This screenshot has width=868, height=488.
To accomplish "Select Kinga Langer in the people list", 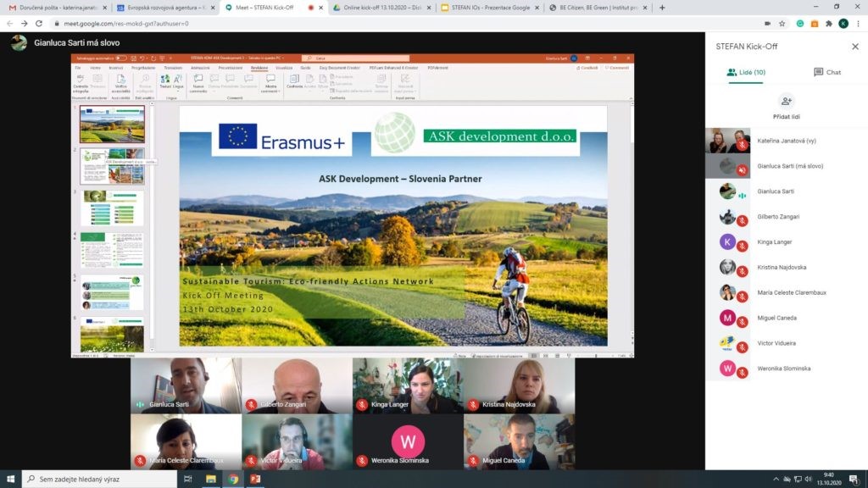I will click(x=775, y=242).
